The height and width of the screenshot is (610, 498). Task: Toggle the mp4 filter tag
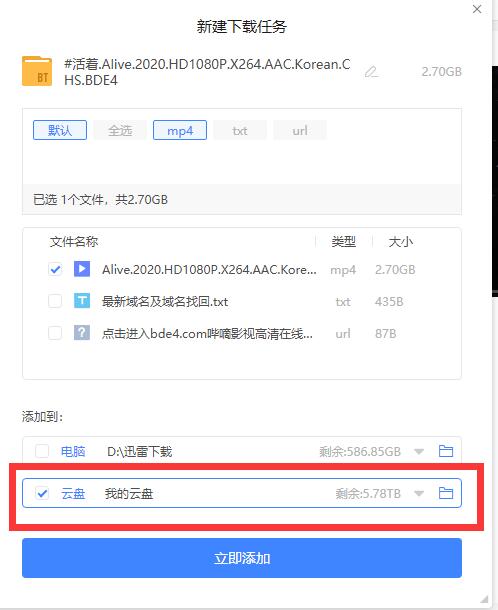point(180,130)
